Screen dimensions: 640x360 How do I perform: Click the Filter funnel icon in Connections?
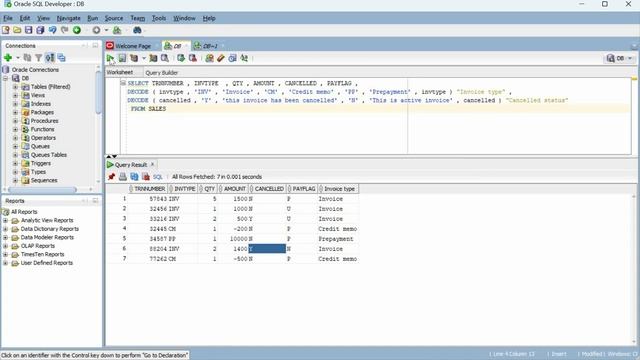38,58
